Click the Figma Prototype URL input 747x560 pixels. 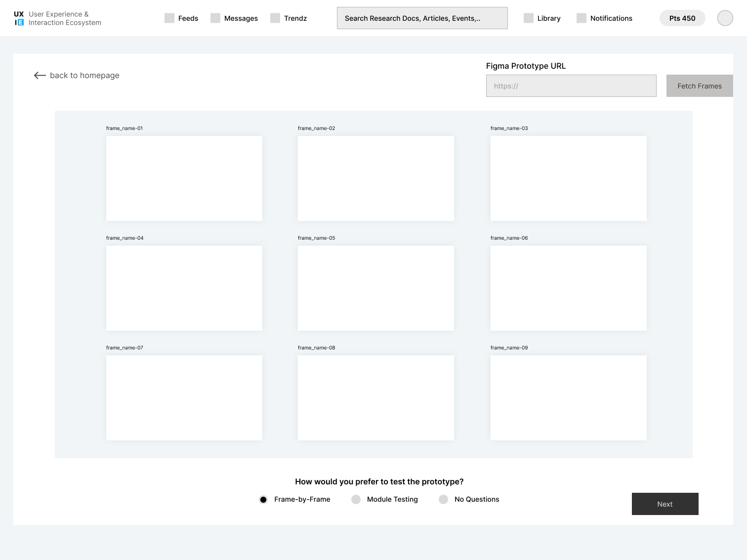[x=571, y=86]
